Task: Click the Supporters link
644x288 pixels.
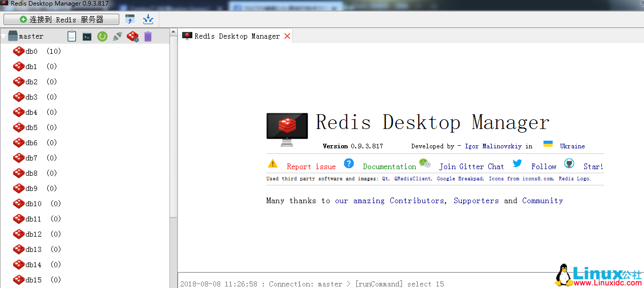Action: point(476,201)
